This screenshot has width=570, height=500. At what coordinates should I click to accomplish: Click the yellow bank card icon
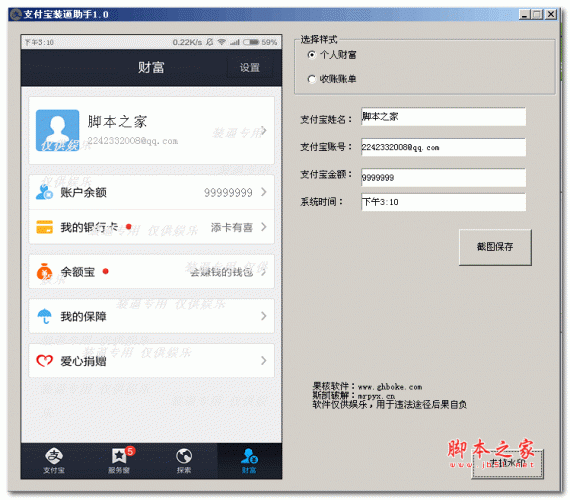[x=44, y=227]
